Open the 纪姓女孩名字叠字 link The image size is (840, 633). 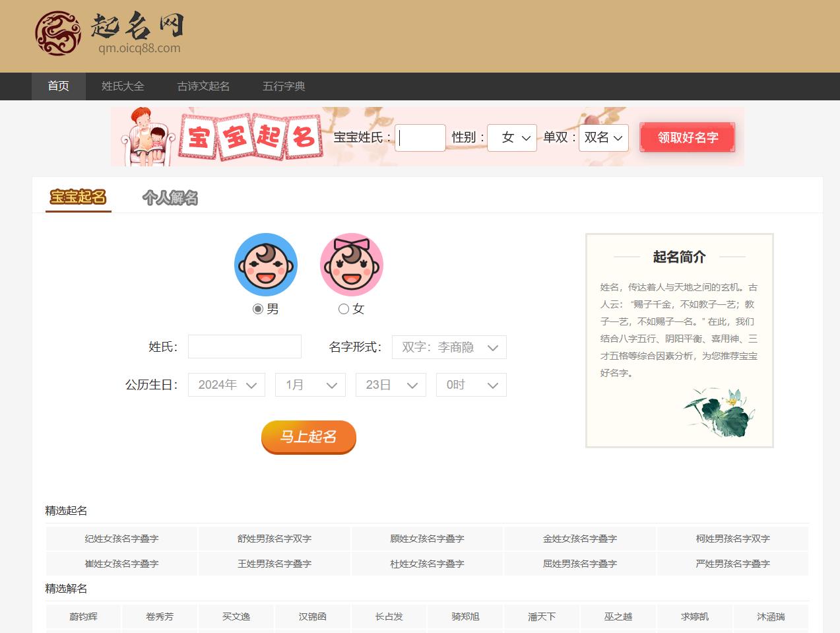121,538
